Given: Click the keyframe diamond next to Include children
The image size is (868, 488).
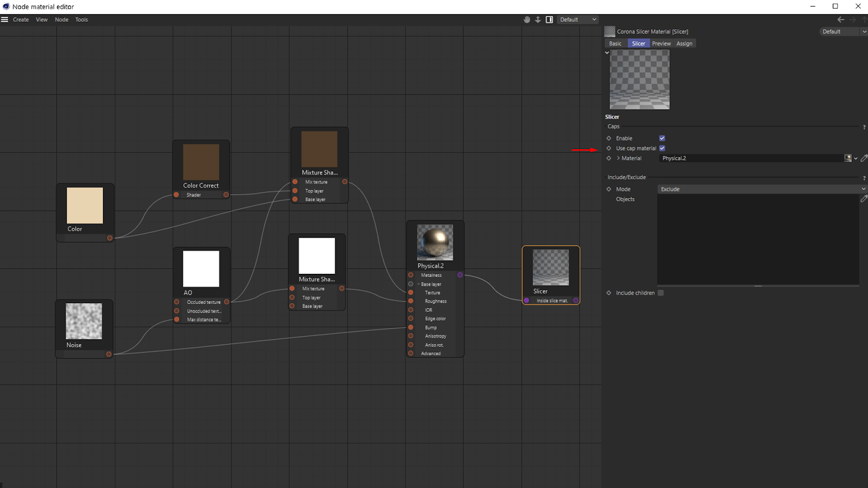Looking at the screenshot, I should (609, 293).
